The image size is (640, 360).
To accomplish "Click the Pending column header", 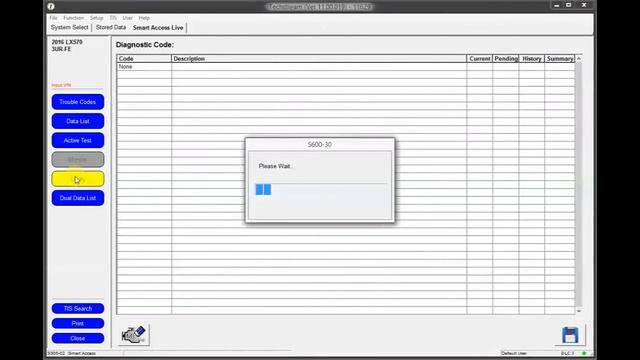I will pos(506,59).
